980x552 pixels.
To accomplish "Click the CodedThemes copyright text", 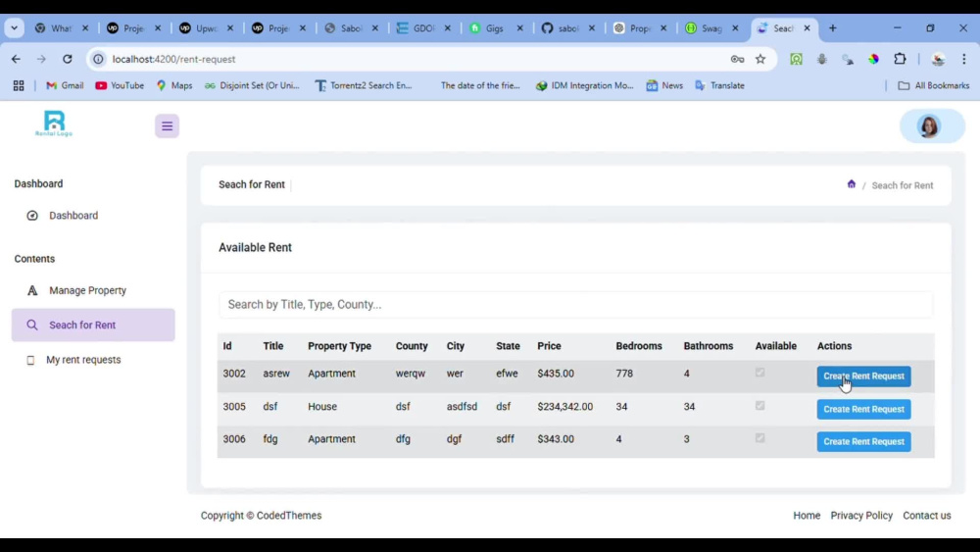I will point(262,516).
